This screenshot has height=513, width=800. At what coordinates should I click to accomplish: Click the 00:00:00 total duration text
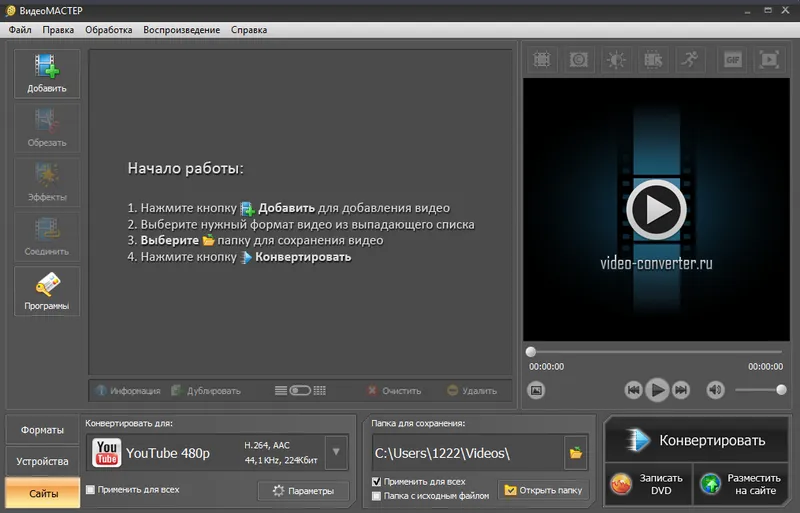point(765,367)
